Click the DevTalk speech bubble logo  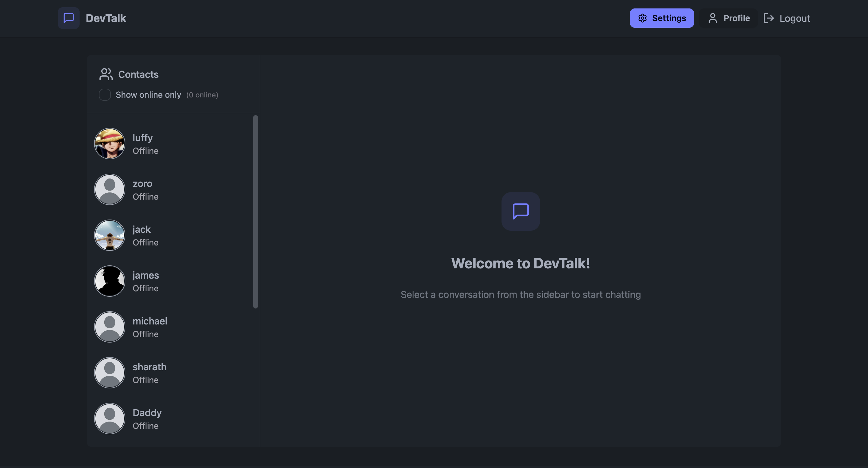click(68, 18)
